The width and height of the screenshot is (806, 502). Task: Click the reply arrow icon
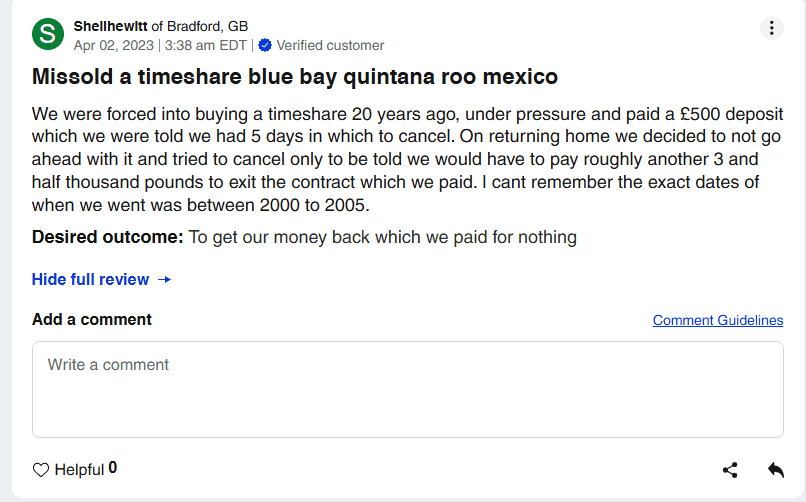(775, 469)
